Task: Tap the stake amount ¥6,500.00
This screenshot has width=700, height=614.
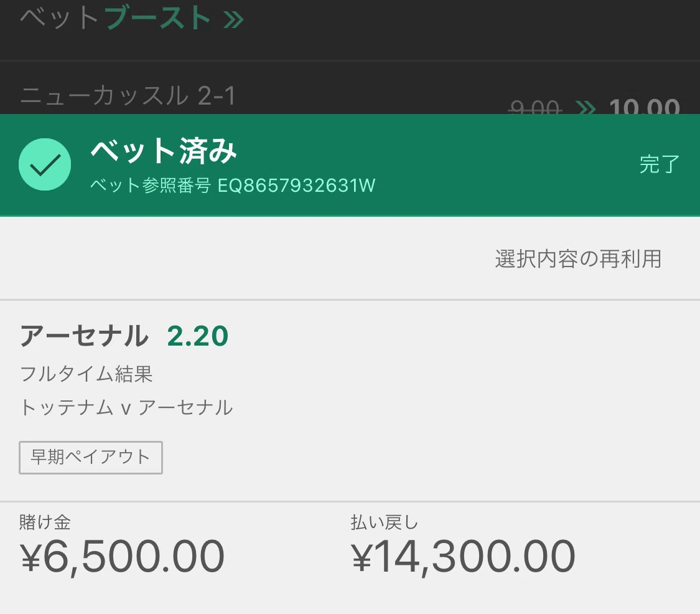Action: (122, 556)
